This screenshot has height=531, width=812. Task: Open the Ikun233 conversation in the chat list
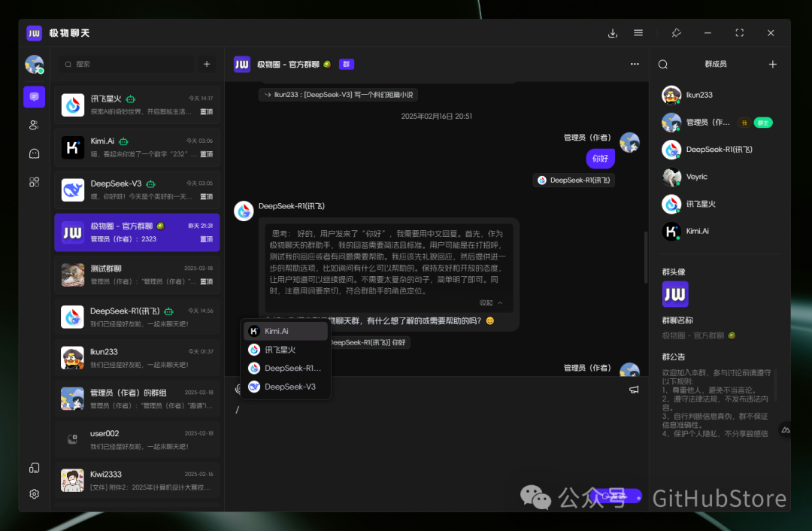click(138, 358)
